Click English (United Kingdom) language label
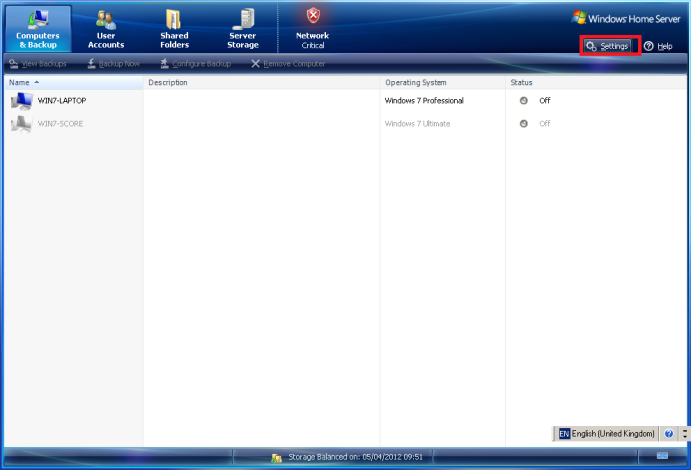This screenshot has width=691, height=470. pos(613,434)
